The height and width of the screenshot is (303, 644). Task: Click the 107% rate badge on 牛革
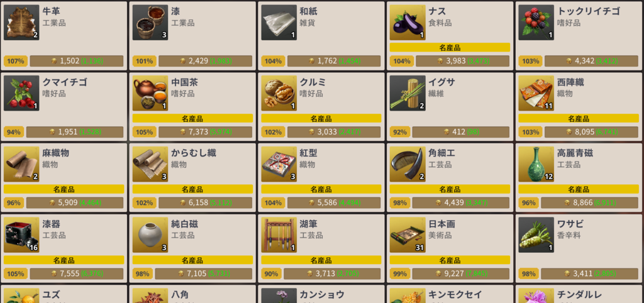click(16, 61)
